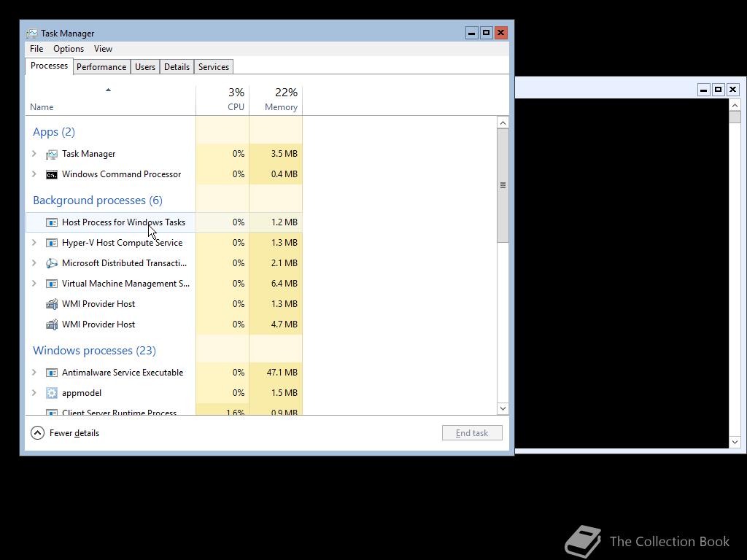Click the 0.4 MB memory value

(x=284, y=174)
